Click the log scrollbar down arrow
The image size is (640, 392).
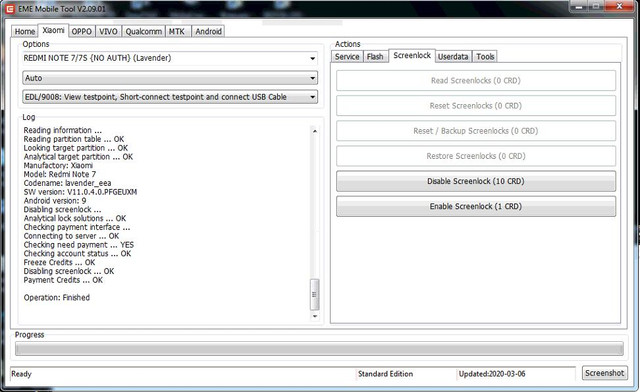(315, 316)
